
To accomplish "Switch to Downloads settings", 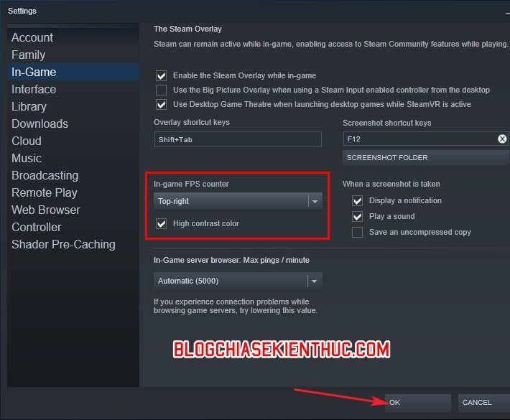I will 73,124.
